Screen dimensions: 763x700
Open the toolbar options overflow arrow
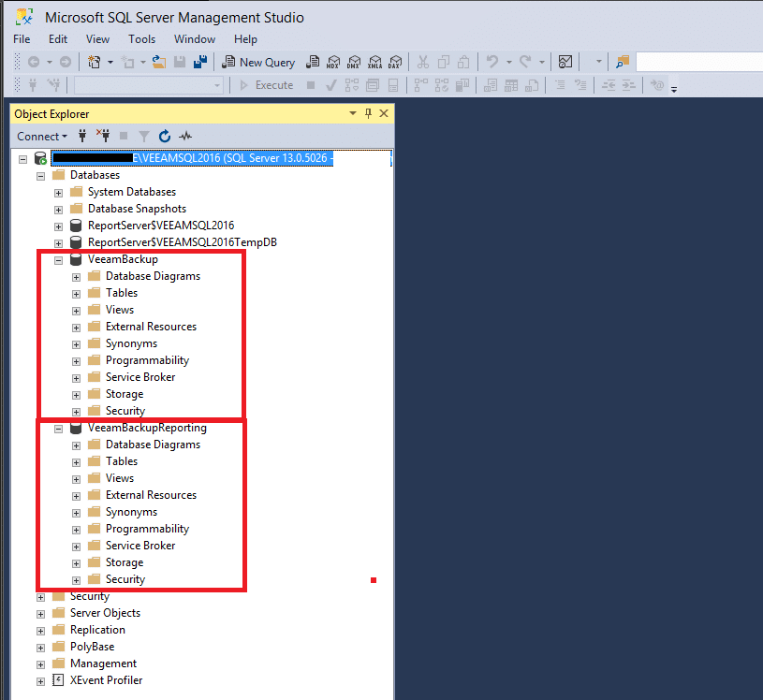pyautogui.click(x=674, y=90)
